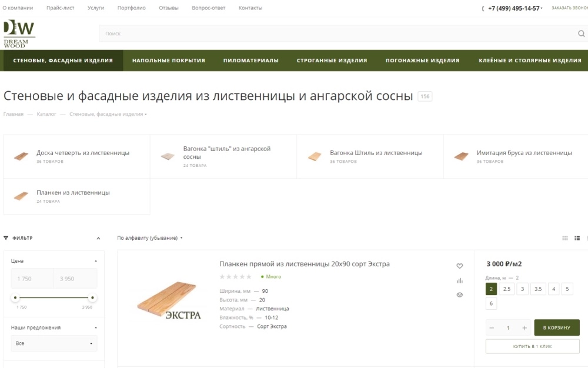Viewport: 588px width, 368px height.
Task: Click the price slider maximum handle
Action: click(x=92, y=297)
